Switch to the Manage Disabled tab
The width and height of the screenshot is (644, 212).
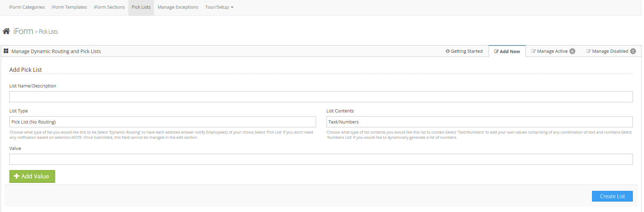click(610, 51)
